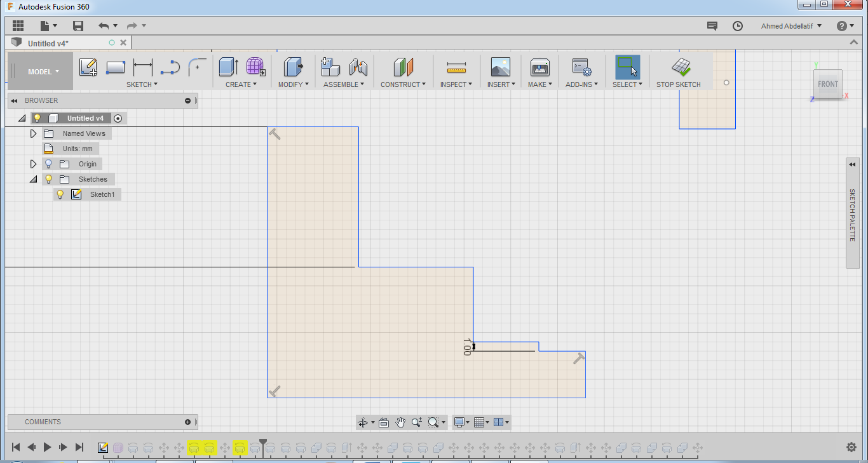Open the MODEL workspace dropdown

pyautogui.click(x=41, y=71)
